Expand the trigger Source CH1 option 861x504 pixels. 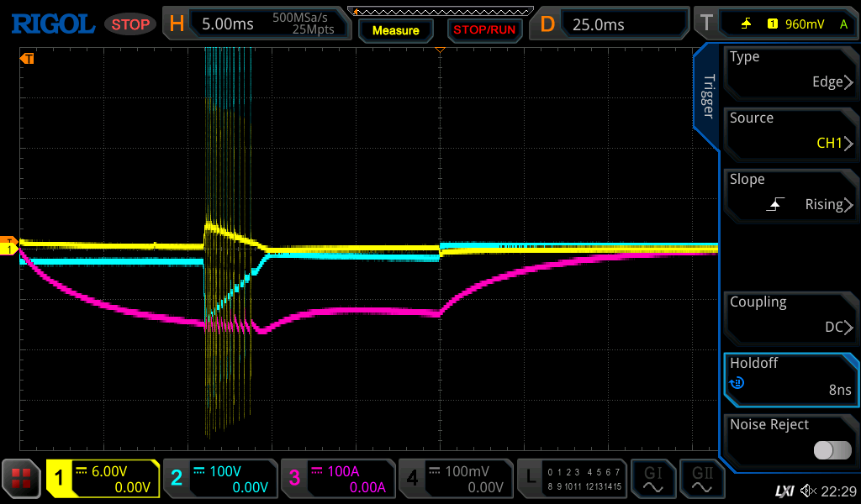click(790, 131)
